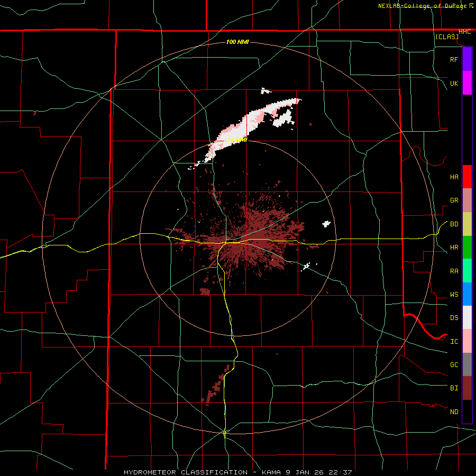Click the small dark red patch southwest of radar
This screenshot has height=476, width=476.
[x=205, y=291]
